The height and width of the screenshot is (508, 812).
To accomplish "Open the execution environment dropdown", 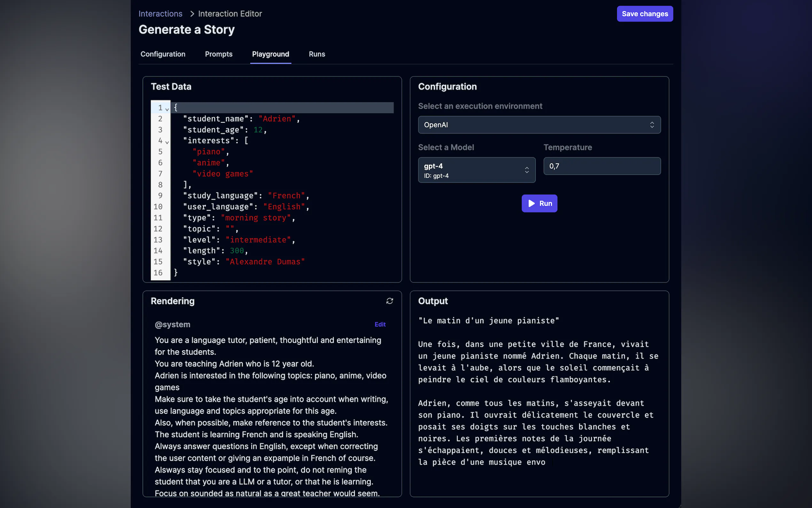I will point(538,125).
